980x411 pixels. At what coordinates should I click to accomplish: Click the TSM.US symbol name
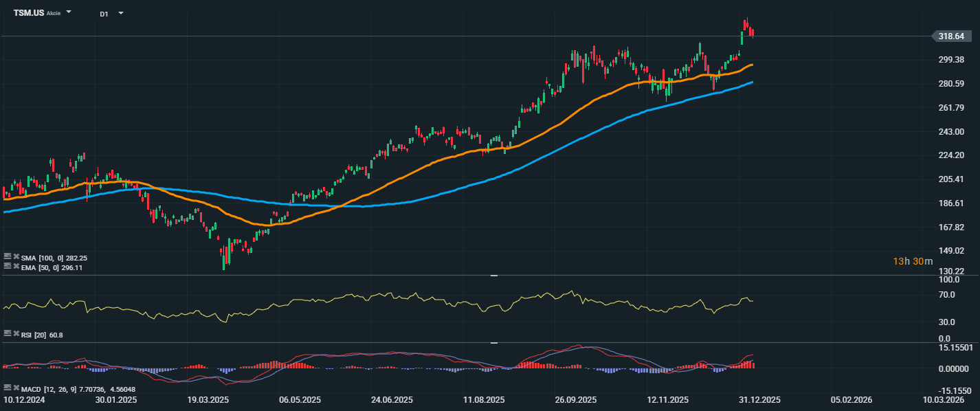tap(28, 13)
